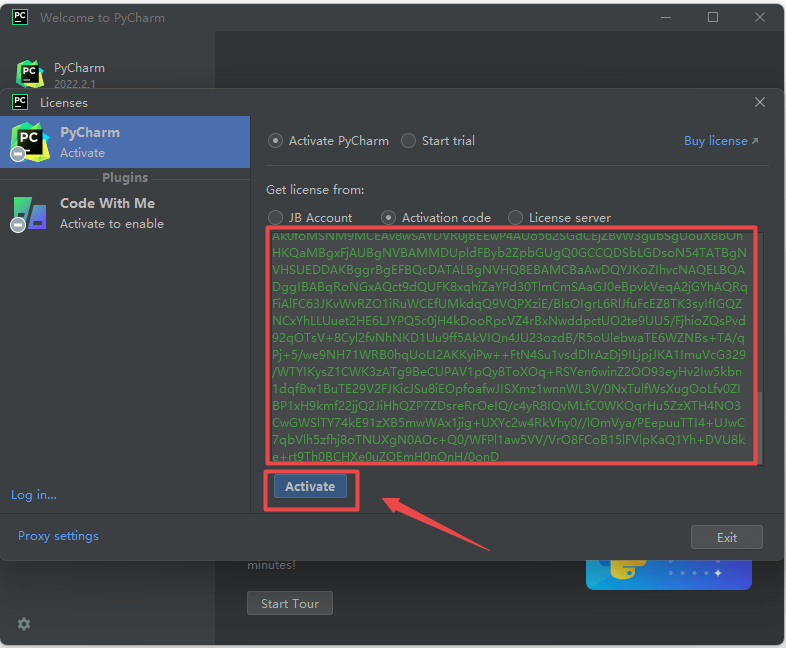Click inside the activation code text area
786x648 pixels.
(510, 345)
